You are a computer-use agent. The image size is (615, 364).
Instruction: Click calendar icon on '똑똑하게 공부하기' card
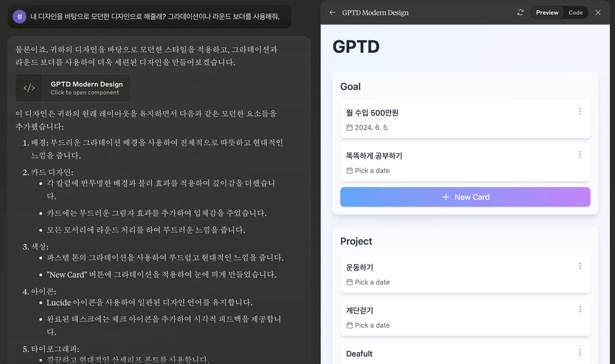(349, 171)
